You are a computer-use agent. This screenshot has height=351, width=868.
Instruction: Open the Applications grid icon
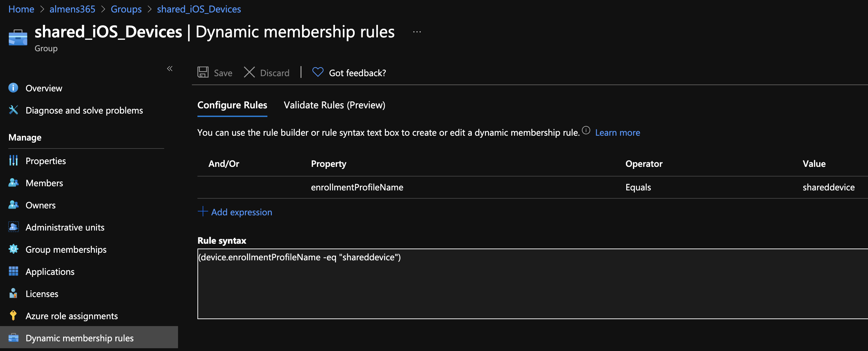(x=14, y=271)
